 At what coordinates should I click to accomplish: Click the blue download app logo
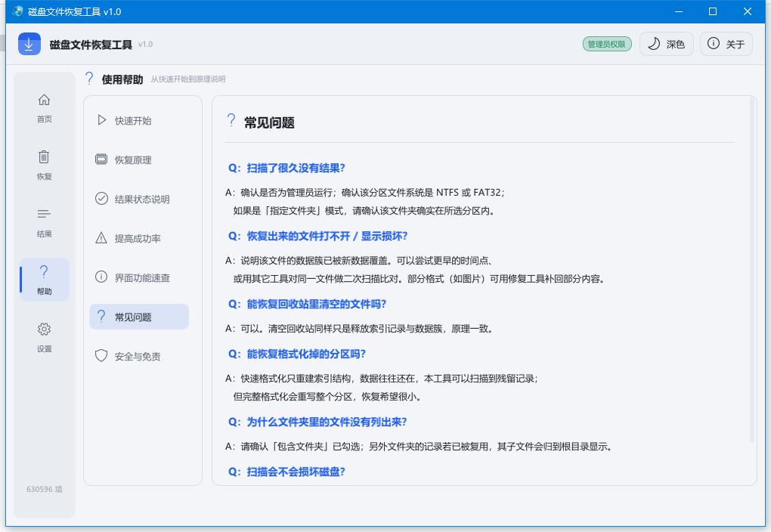[29, 44]
